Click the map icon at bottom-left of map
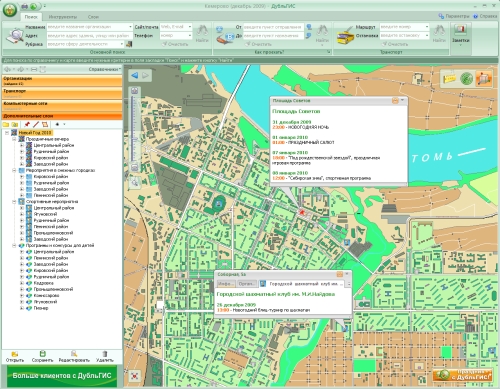Viewport: 500px width, 389px height. [x=135, y=376]
